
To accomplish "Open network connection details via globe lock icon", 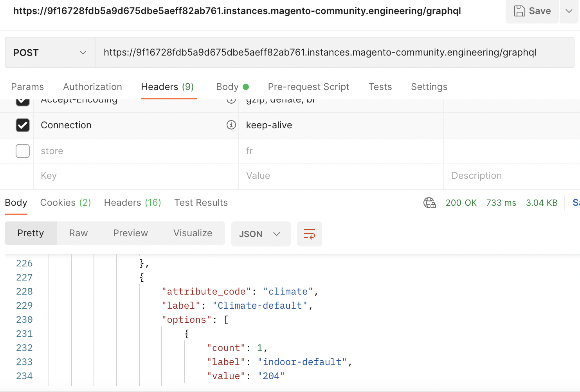I will click(429, 203).
